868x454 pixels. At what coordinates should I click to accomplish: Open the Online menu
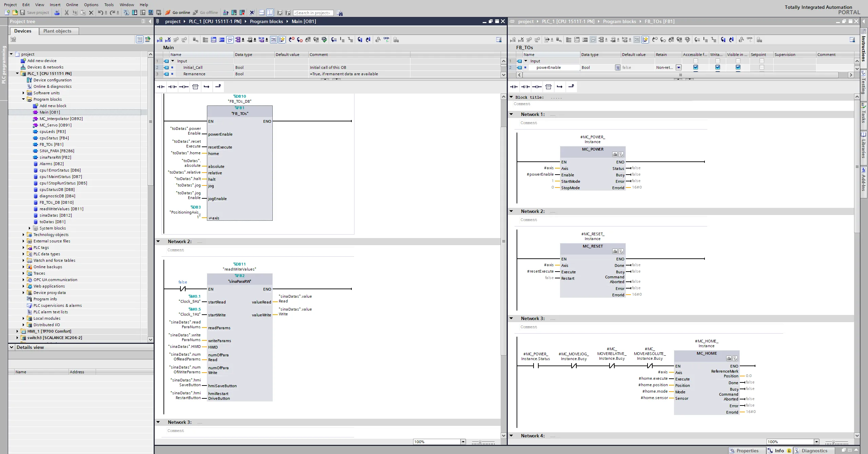(x=72, y=5)
